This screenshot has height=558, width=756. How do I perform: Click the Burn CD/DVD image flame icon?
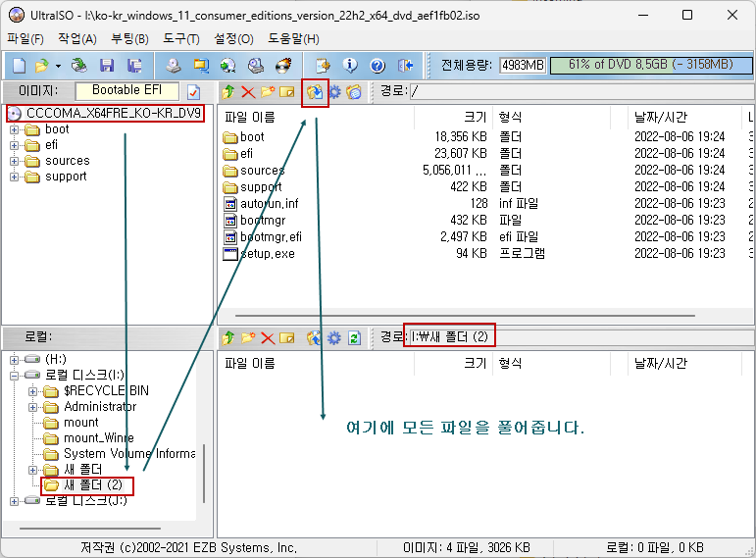coord(283,65)
